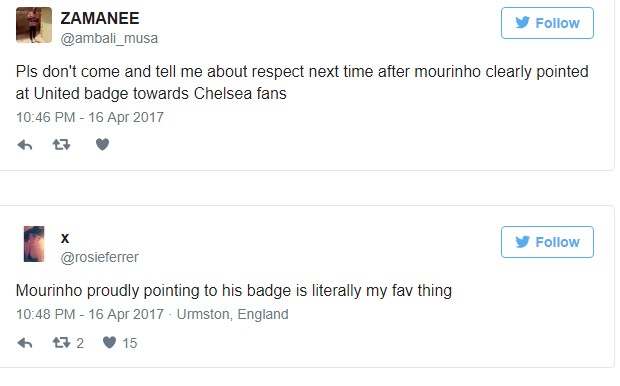Screen dimensions: 620x386
Task: Follow the @ambali_musa account
Action: 547,23
